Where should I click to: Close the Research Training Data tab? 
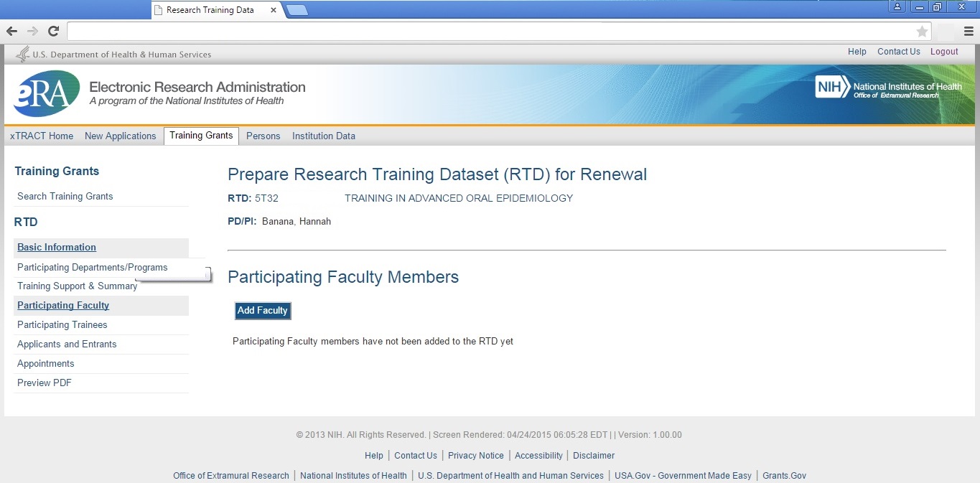[x=273, y=10]
